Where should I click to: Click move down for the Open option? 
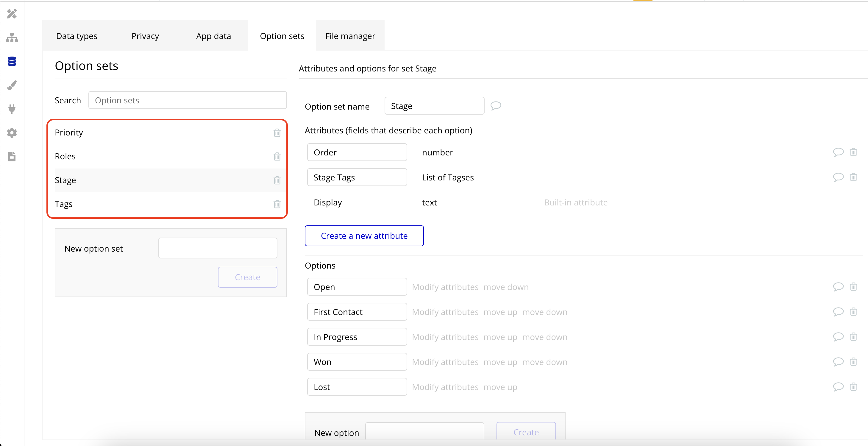click(506, 287)
